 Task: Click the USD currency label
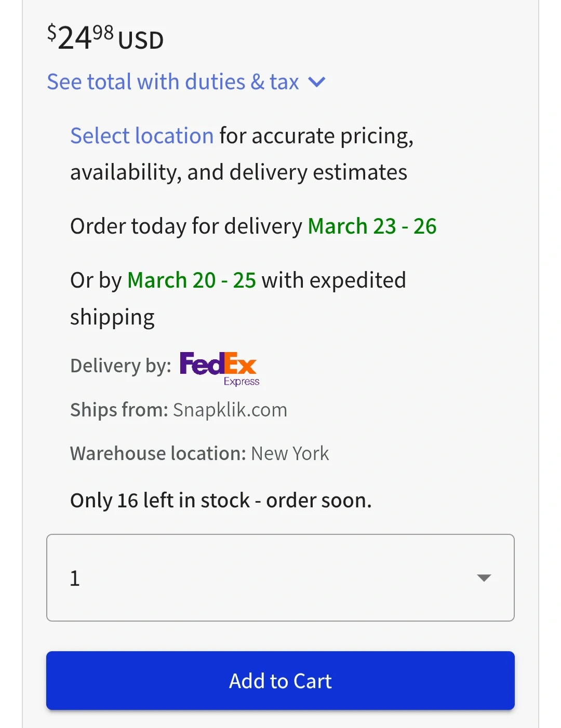(141, 41)
